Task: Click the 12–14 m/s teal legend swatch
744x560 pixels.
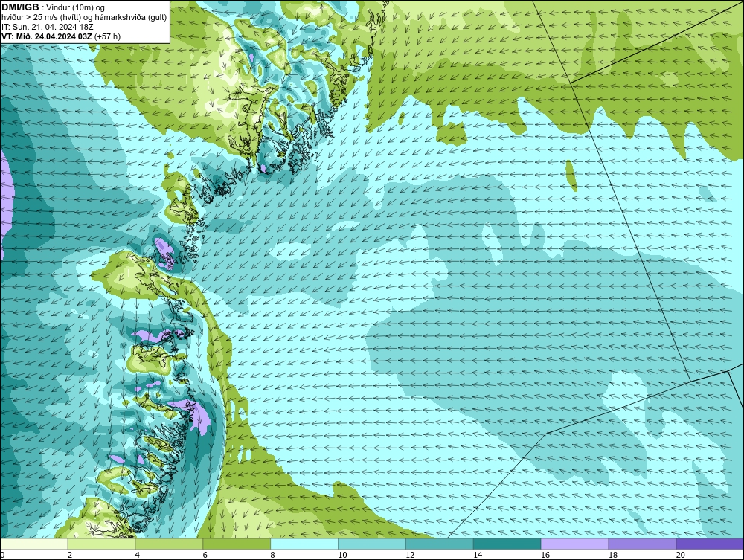Action: click(440, 544)
